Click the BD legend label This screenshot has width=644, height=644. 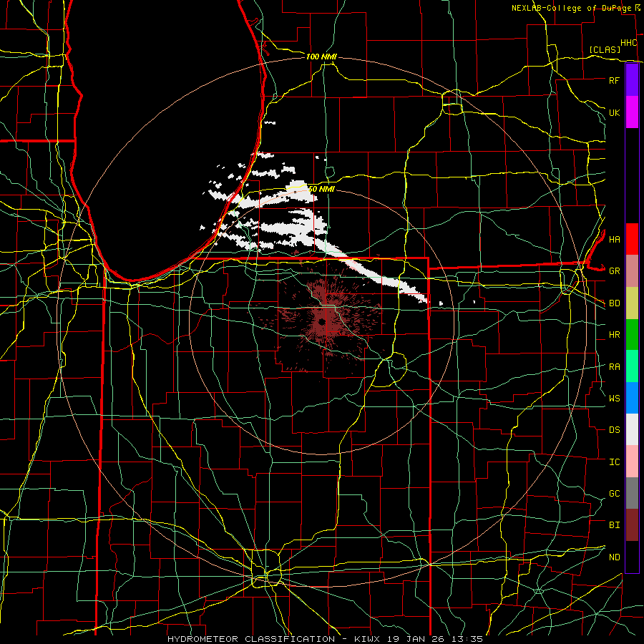tap(614, 303)
